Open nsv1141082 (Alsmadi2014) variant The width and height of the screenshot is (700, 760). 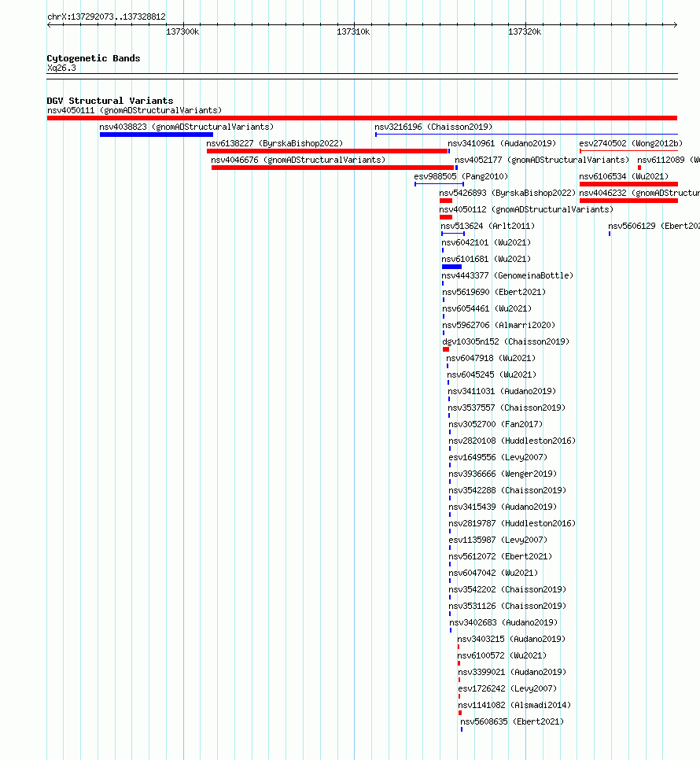(514, 704)
